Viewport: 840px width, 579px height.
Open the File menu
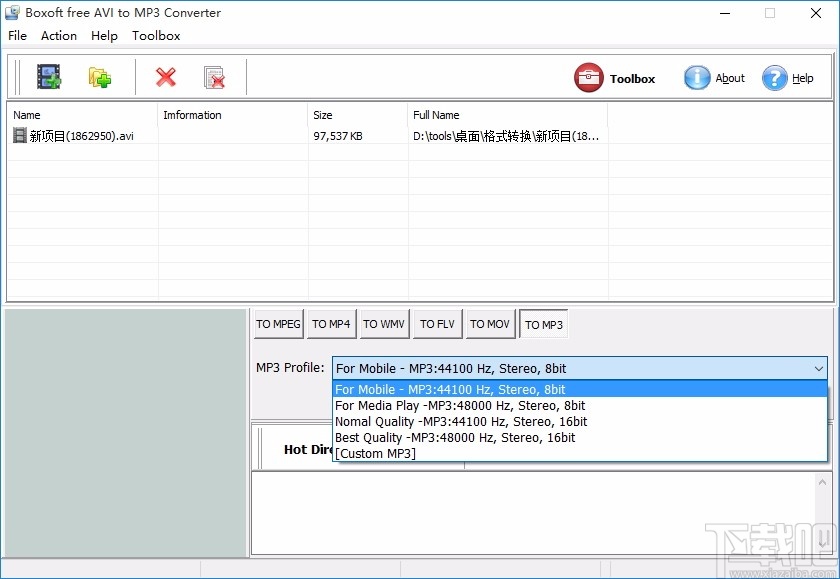17,36
